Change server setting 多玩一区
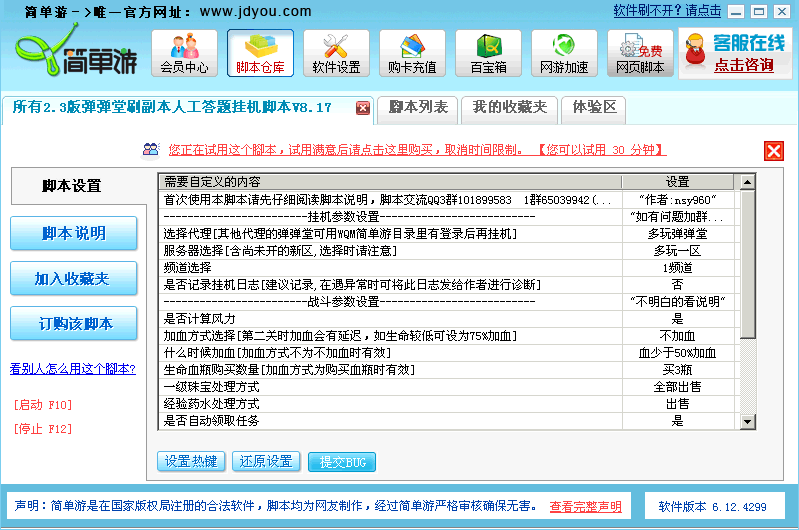Image resolution: width=799 pixels, height=530 pixels. [x=677, y=251]
